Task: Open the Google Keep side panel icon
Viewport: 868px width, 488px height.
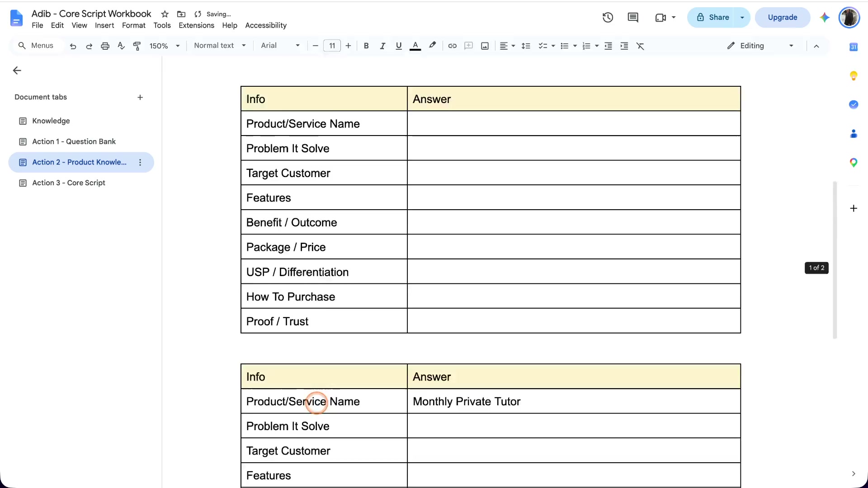Action: tap(854, 75)
